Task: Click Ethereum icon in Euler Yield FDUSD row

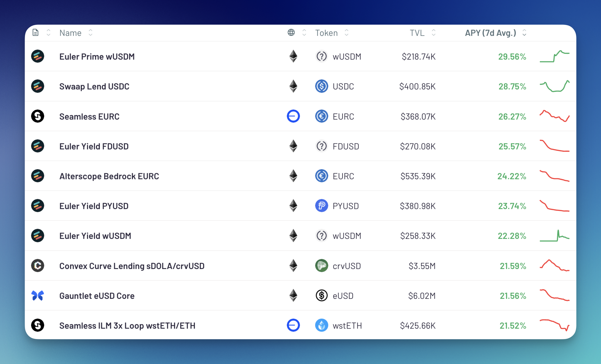Action: tap(293, 146)
